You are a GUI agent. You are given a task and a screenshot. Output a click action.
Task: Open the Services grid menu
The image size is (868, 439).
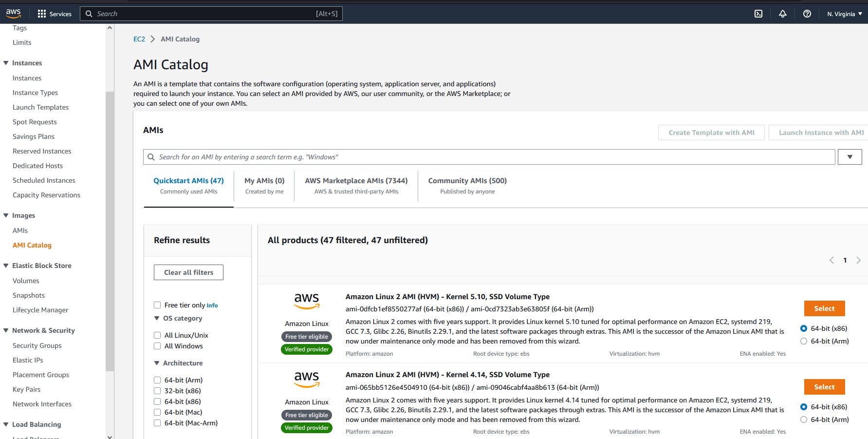click(x=55, y=14)
